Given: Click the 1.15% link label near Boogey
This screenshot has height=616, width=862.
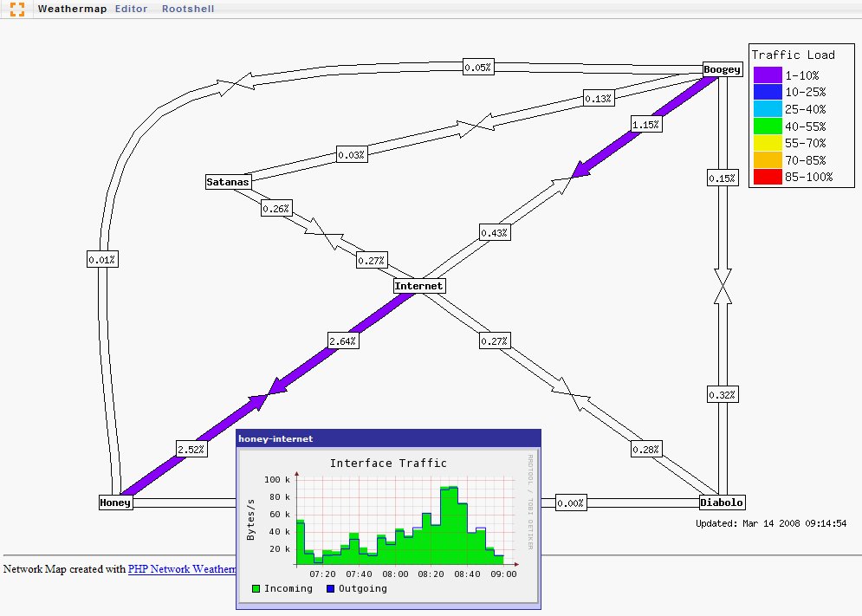Looking at the screenshot, I should (646, 124).
